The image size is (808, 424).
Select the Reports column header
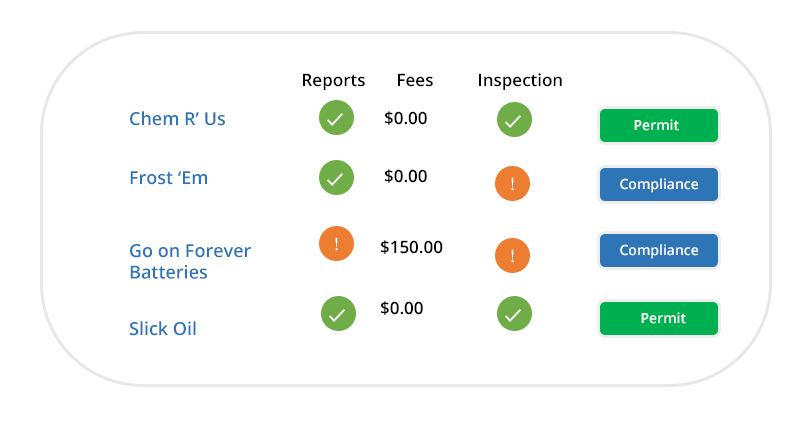point(333,80)
